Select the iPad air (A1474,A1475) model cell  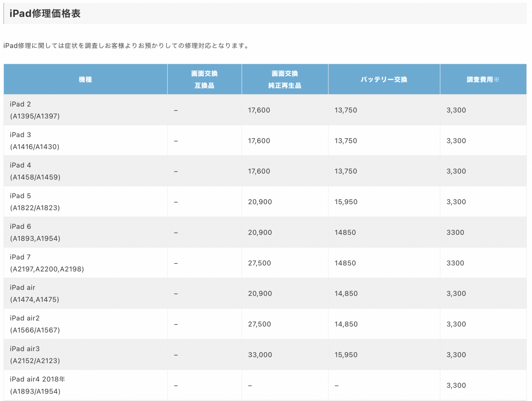pos(34,293)
